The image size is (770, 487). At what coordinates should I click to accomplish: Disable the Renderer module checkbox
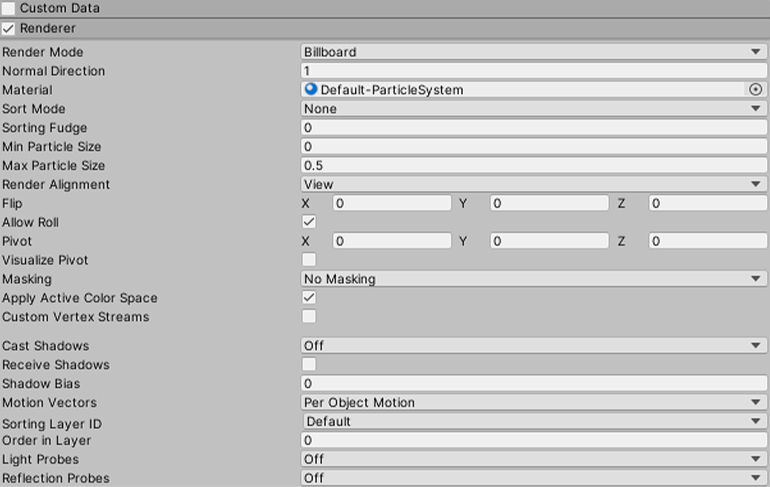[9, 29]
